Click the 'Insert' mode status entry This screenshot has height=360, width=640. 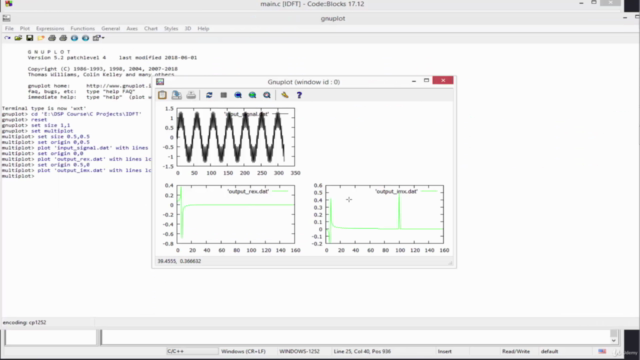(x=445, y=351)
